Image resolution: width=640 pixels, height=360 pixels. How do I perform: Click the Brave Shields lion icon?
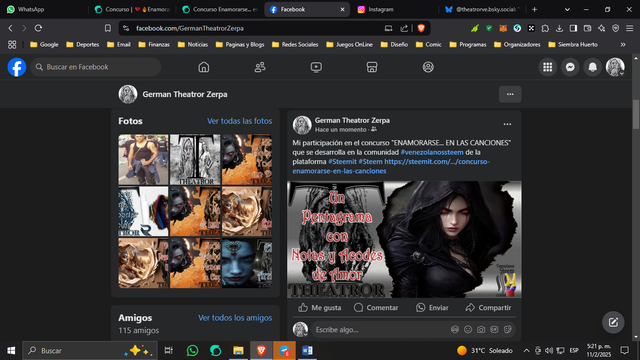coord(421,28)
